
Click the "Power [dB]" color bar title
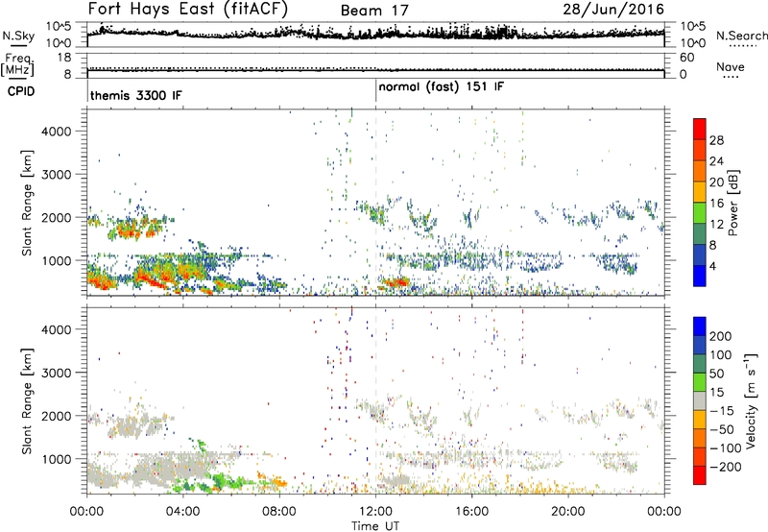[732, 203]
